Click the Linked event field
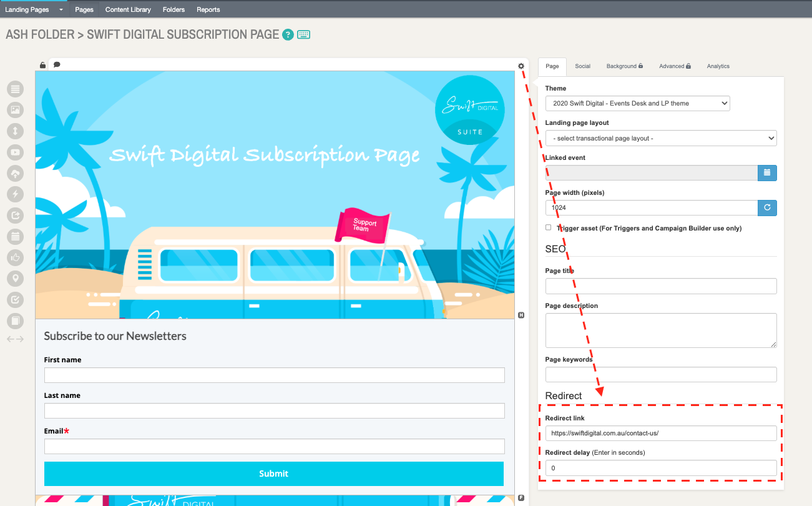The width and height of the screenshot is (812, 506). pyautogui.click(x=652, y=173)
